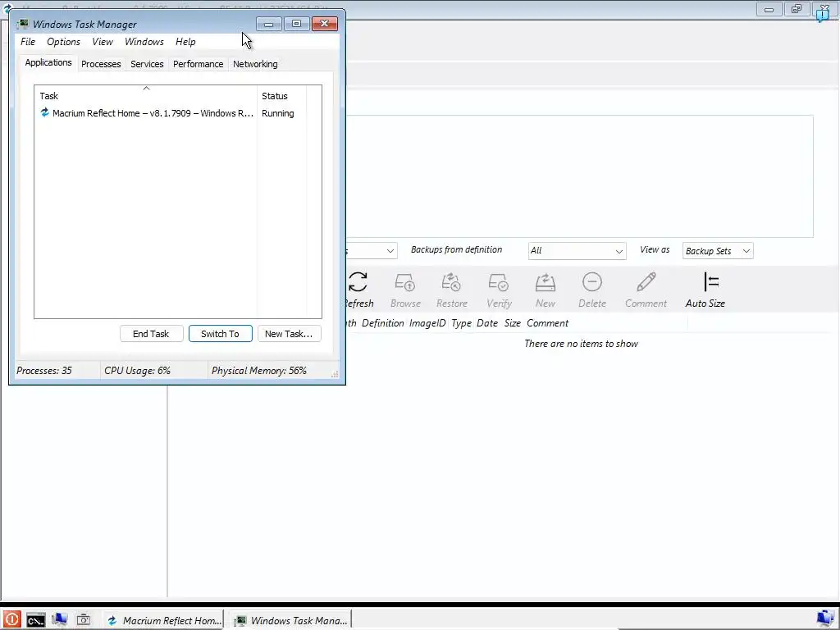Sort Macrium backups by Date column

point(487,323)
